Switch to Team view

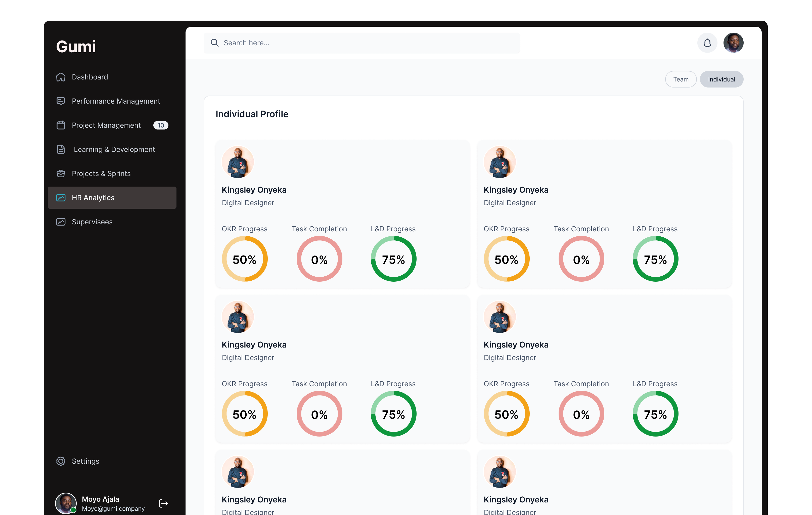[x=681, y=79]
